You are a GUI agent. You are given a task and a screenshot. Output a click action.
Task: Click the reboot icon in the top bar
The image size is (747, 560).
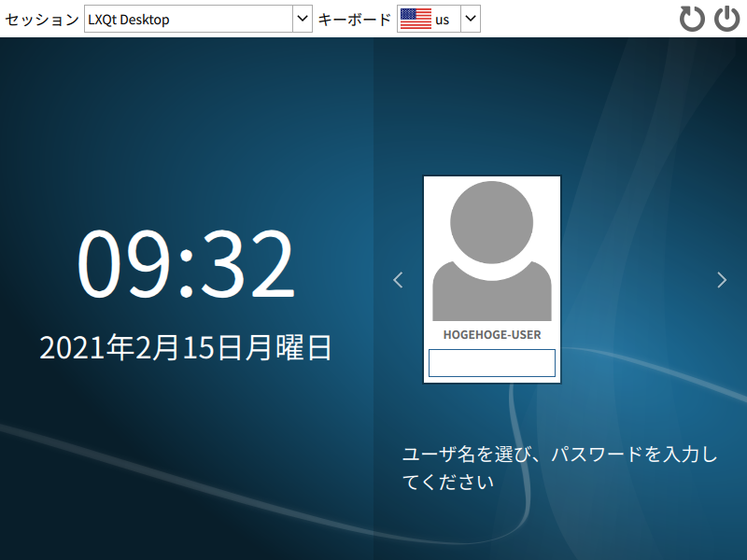[x=692, y=19]
